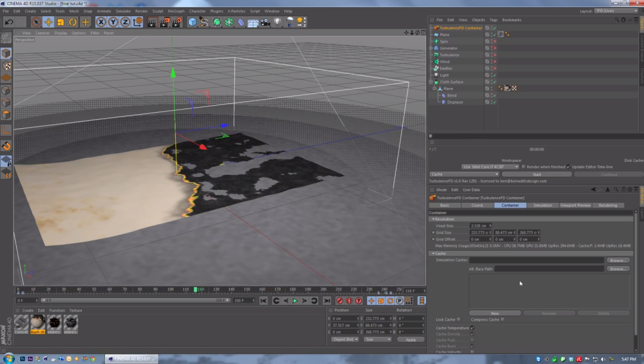Select the TurbulenceFD Container object

click(461, 28)
